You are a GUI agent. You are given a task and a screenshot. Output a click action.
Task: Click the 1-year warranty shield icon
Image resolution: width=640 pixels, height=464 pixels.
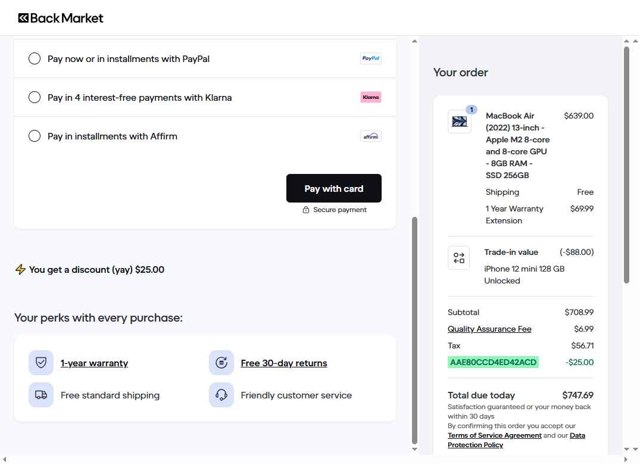click(x=41, y=363)
